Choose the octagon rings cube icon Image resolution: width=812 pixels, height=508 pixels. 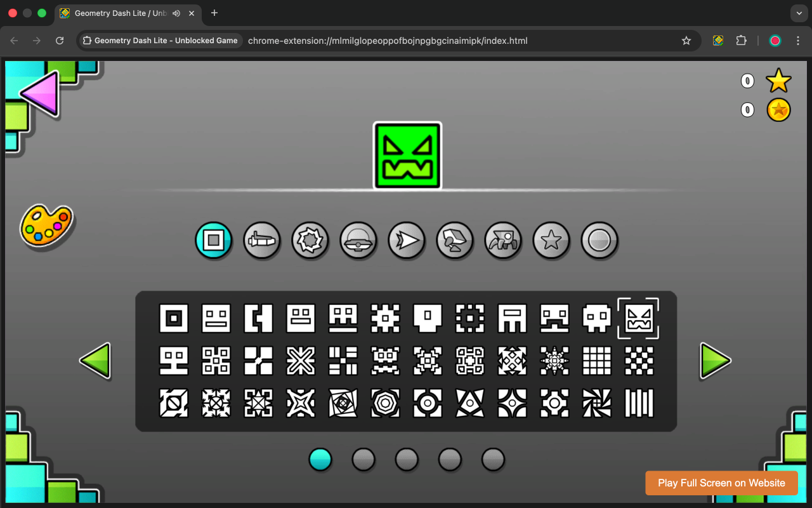386,403
